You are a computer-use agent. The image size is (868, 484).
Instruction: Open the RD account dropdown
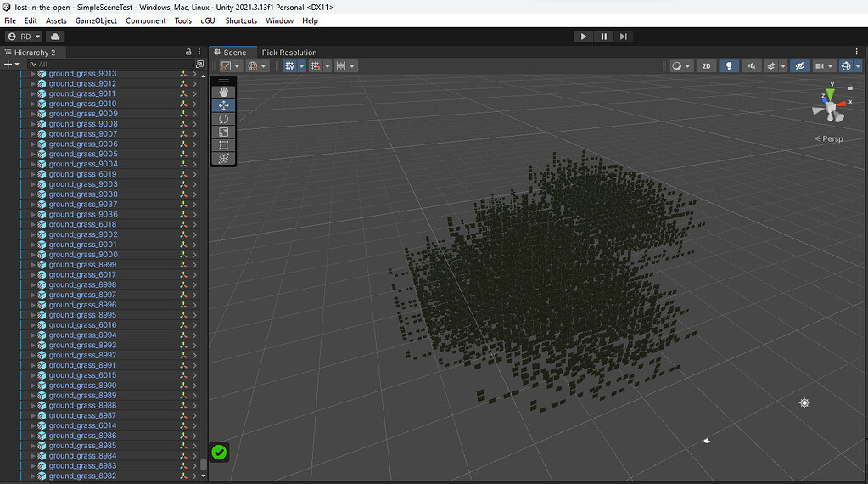point(24,37)
